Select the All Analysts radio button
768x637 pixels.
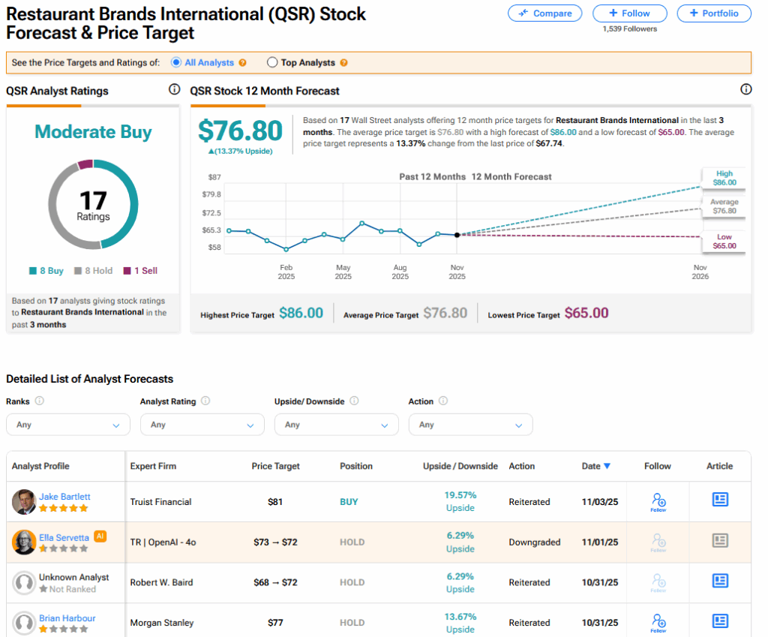click(x=176, y=63)
